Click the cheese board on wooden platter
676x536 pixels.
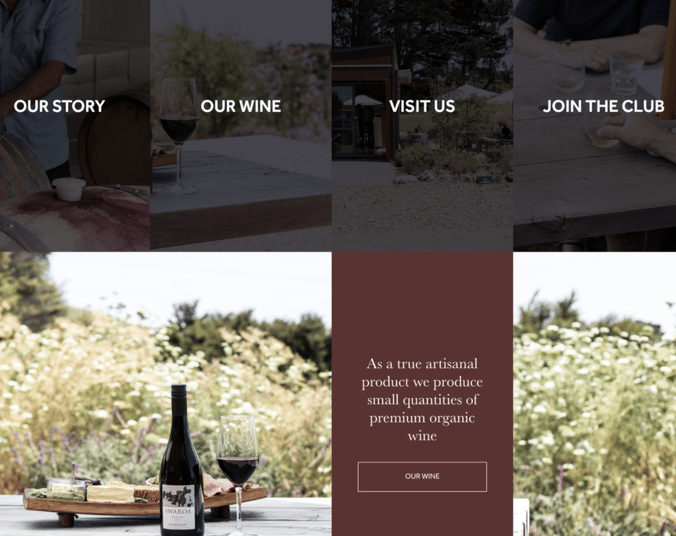click(x=142, y=500)
